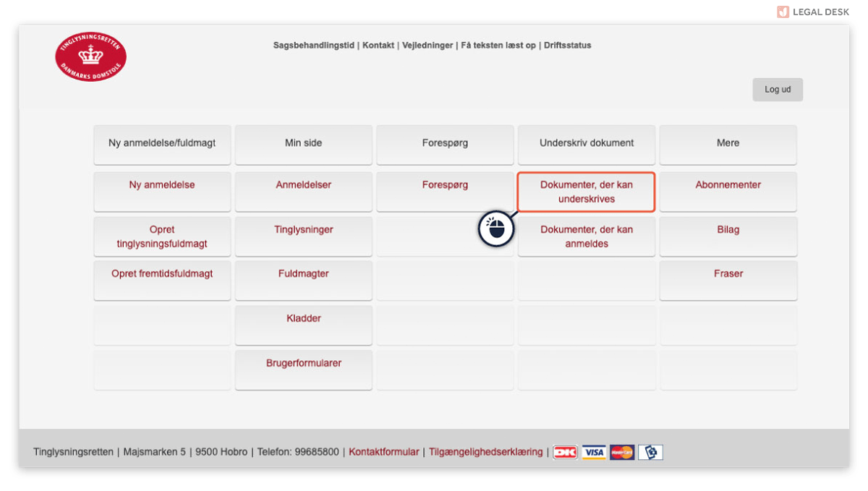Select Bilag under Mere

728,236
